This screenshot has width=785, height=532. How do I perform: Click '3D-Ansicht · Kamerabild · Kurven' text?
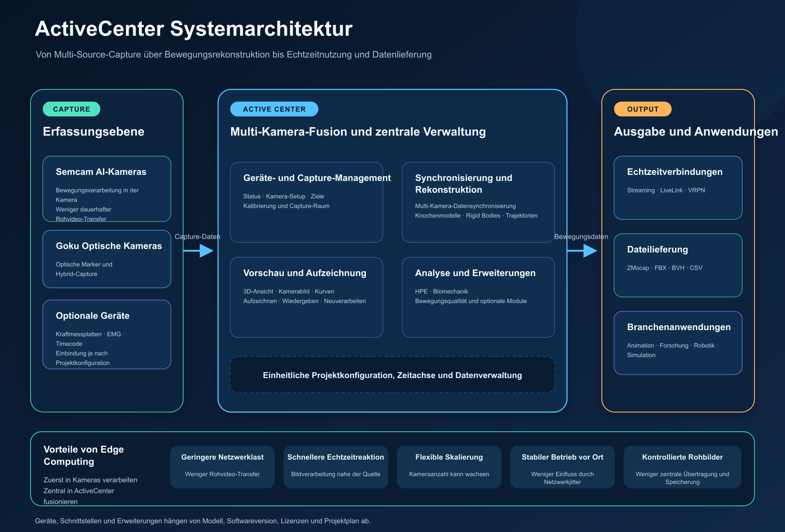coord(289,292)
